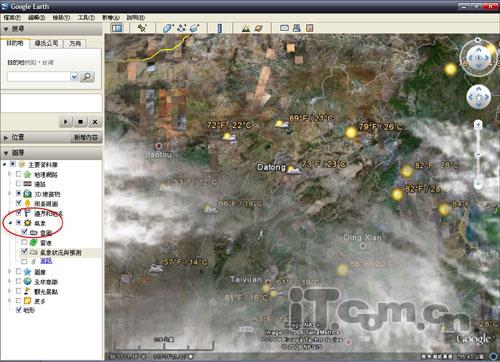Switch to the 尋找公司 tab
Image resolution: width=500 pixels, height=362 pixels.
point(46,43)
